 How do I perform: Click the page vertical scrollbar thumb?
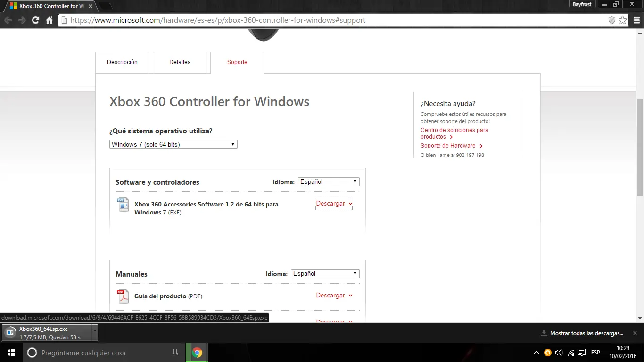[x=640, y=147]
